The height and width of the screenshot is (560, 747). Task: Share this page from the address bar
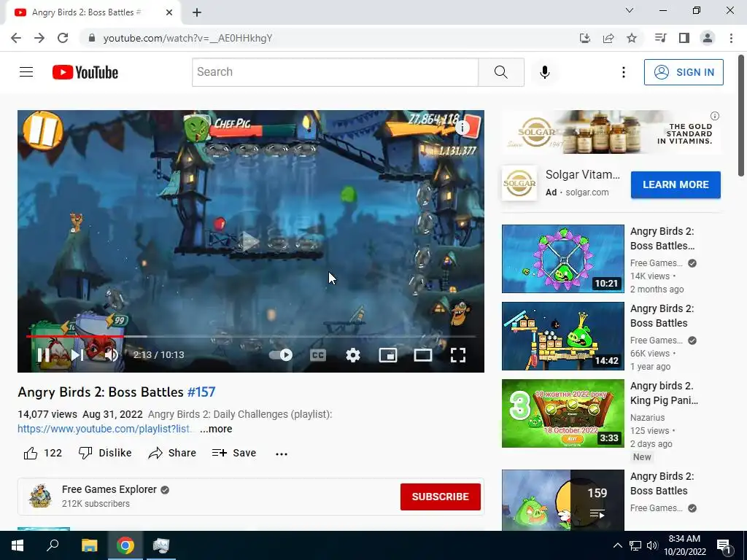[608, 38]
